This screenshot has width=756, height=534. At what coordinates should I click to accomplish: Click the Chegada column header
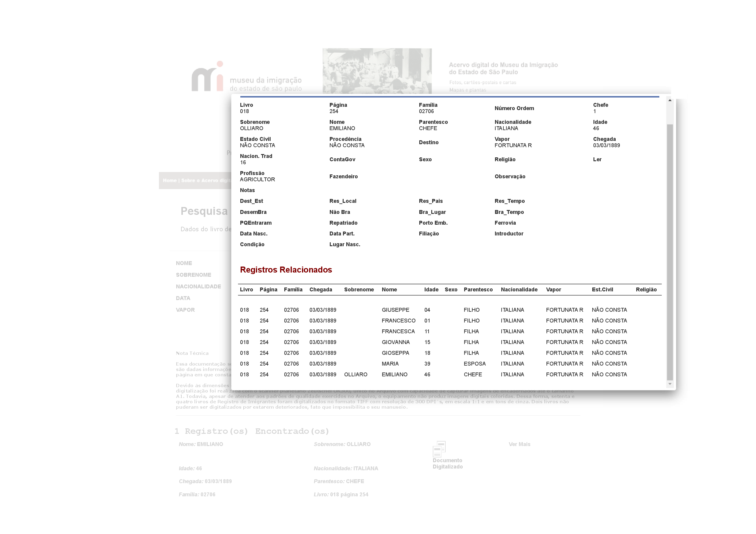click(321, 289)
